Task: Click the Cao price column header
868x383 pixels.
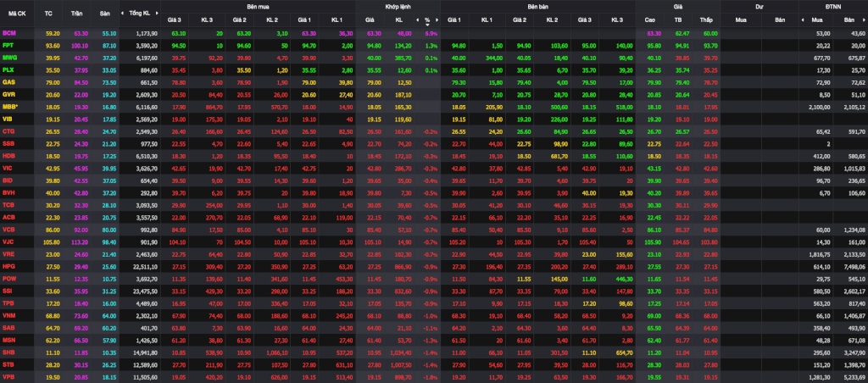Action: point(650,20)
